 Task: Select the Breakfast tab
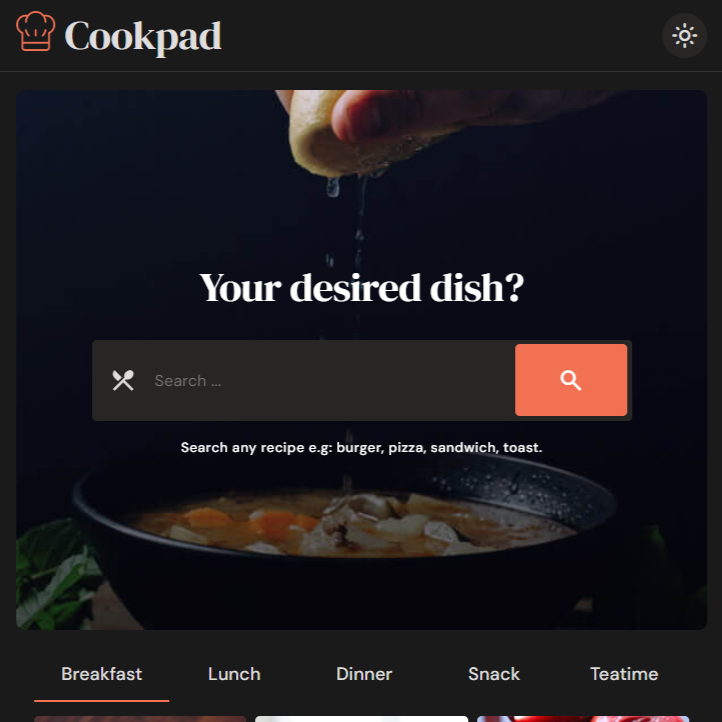101,674
